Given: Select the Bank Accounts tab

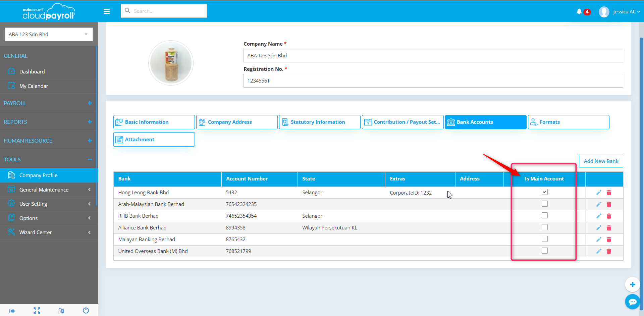Looking at the screenshot, I should [486, 122].
